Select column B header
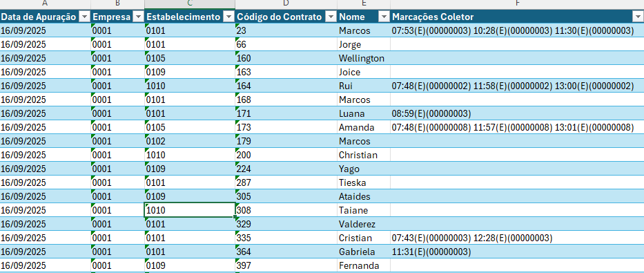Viewport: 644px width, 273px height. [117, 4]
